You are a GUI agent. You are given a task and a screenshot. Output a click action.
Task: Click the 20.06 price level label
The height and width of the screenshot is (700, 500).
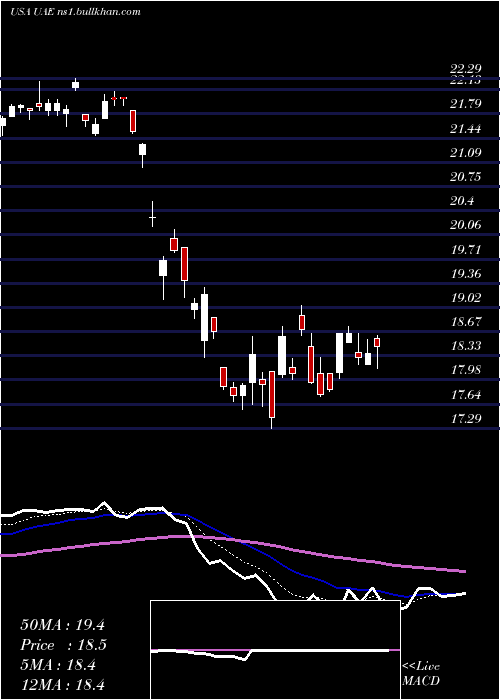[x=466, y=225]
